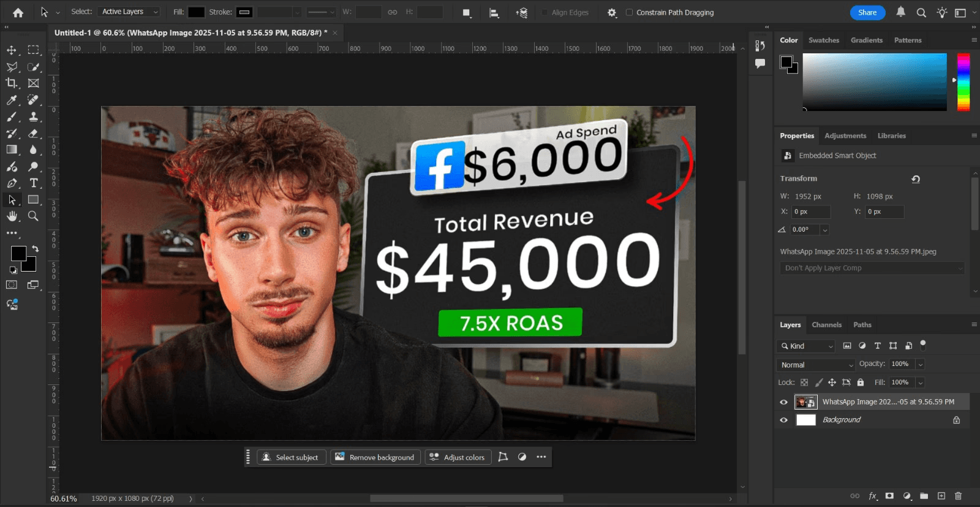Open the Normal blend mode dropdown

coord(815,365)
